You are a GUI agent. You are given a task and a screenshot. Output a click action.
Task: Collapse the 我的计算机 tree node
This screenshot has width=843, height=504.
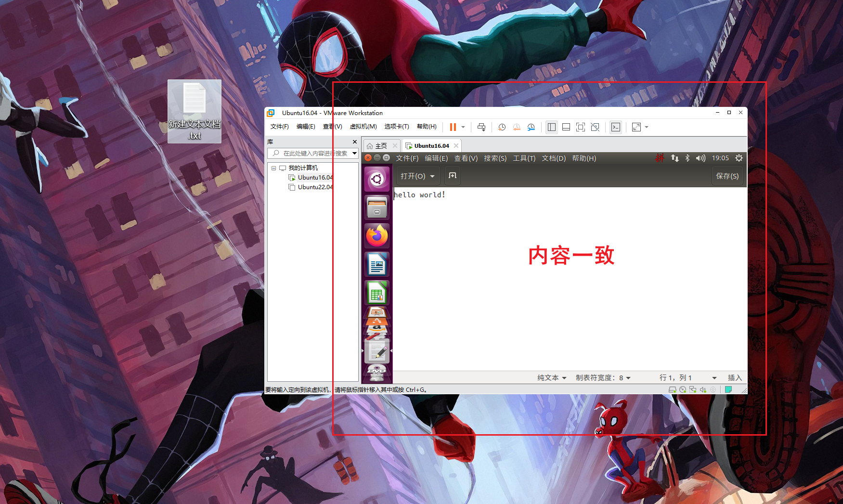[273, 168]
